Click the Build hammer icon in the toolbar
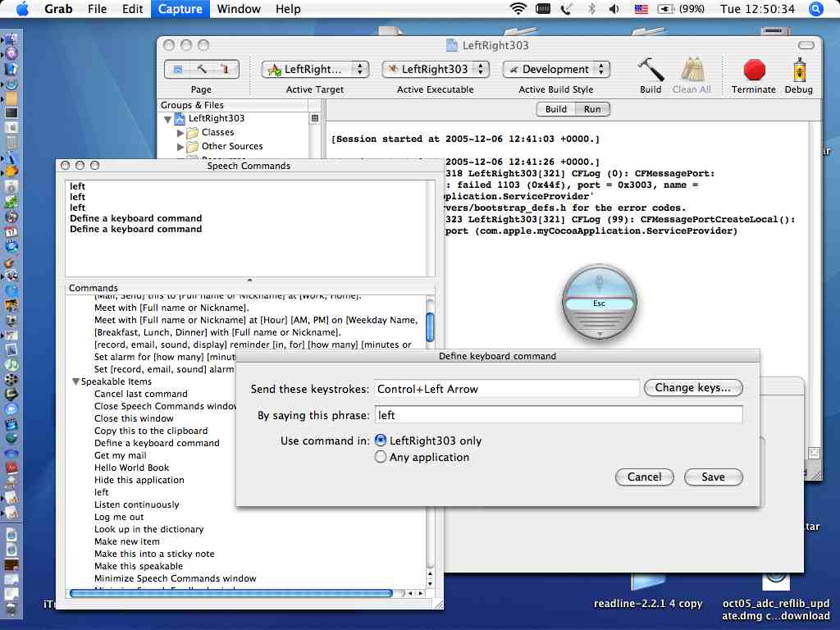Image resolution: width=840 pixels, height=630 pixels. 651,70
